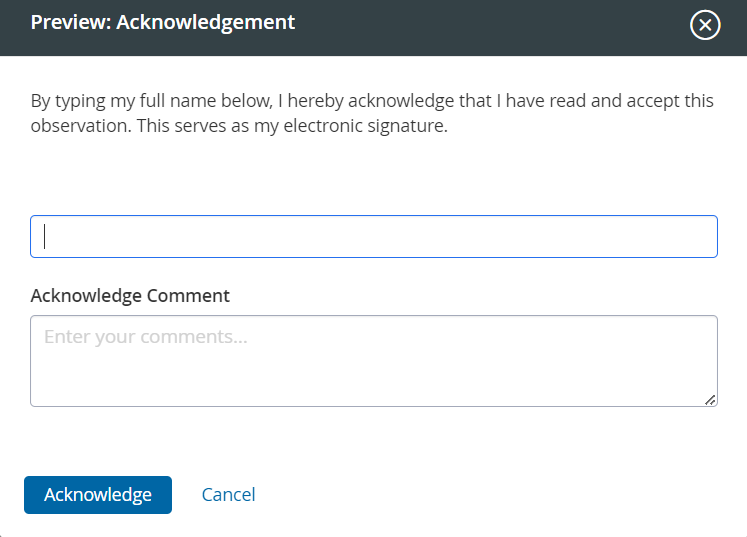Select the Cancel link beside Acknowledge
Image resolution: width=747 pixels, height=537 pixels.
pyautogui.click(x=228, y=495)
